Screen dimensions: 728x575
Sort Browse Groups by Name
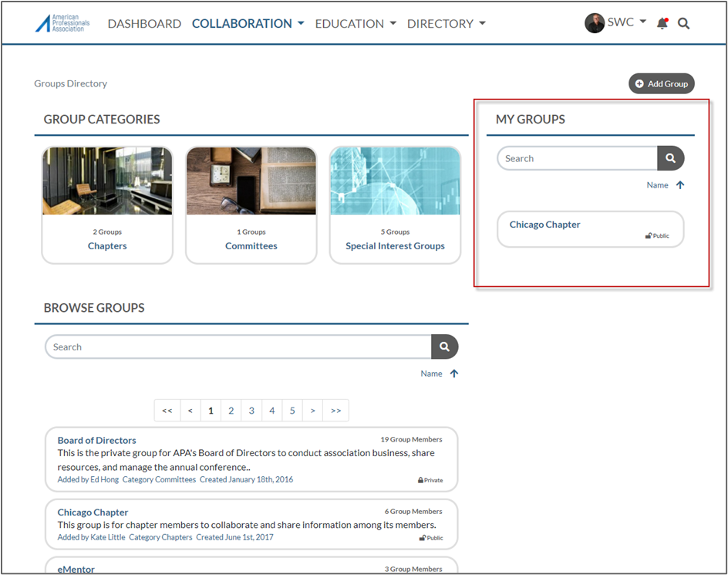coord(431,374)
